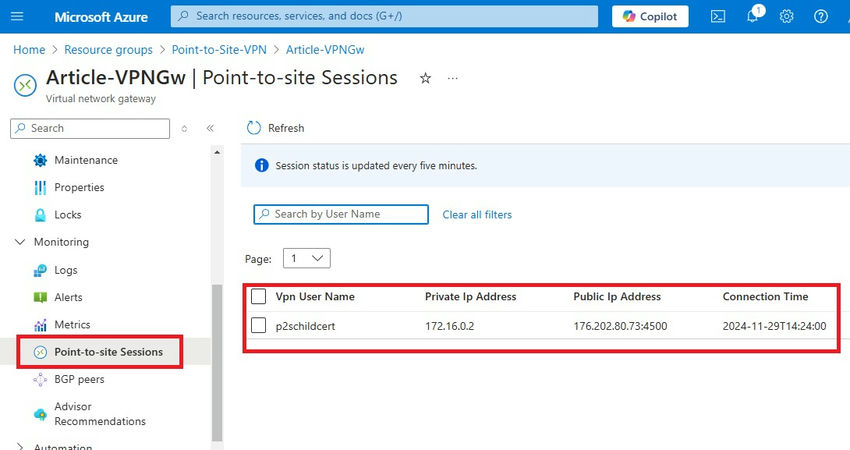
Task: Click the Refresh button
Action: pos(275,128)
